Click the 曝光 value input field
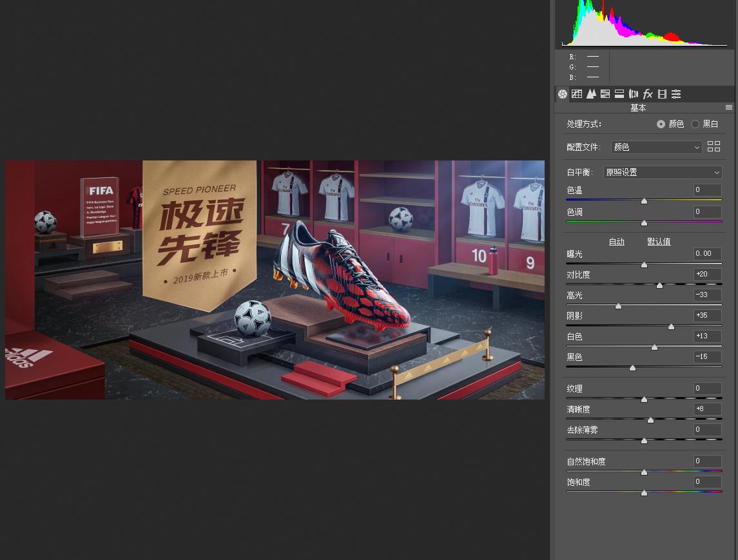This screenshot has width=738, height=560. pyautogui.click(x=707, y=254)
